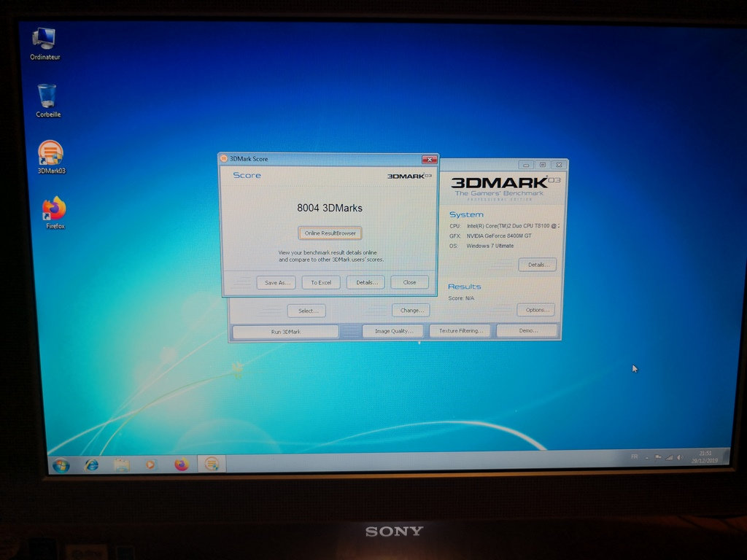Click the NVIDIA GeForce 8400M GT text
Viewport: 747px width, 560px height.
(498, 236)
